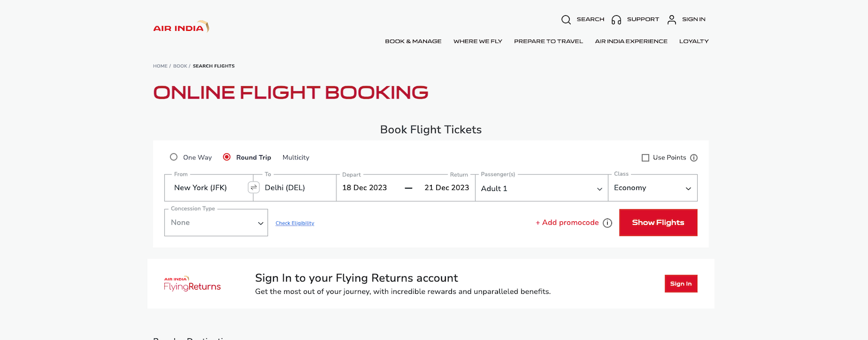Click the Flying Returns logo
Viewport: 868px width, 340px height.
(193, 284)
